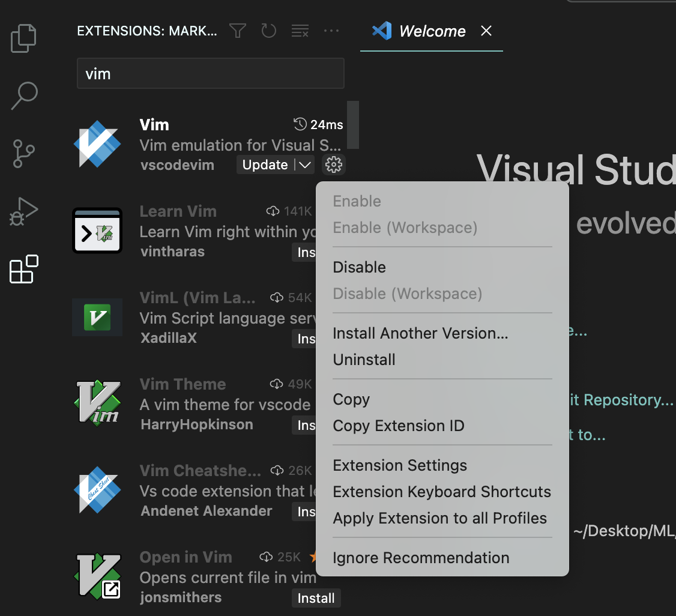Open Extension Keyboard Shortcuts menu item
The width and height of the screenshot is (676, 616).
(x=442, y=492)
